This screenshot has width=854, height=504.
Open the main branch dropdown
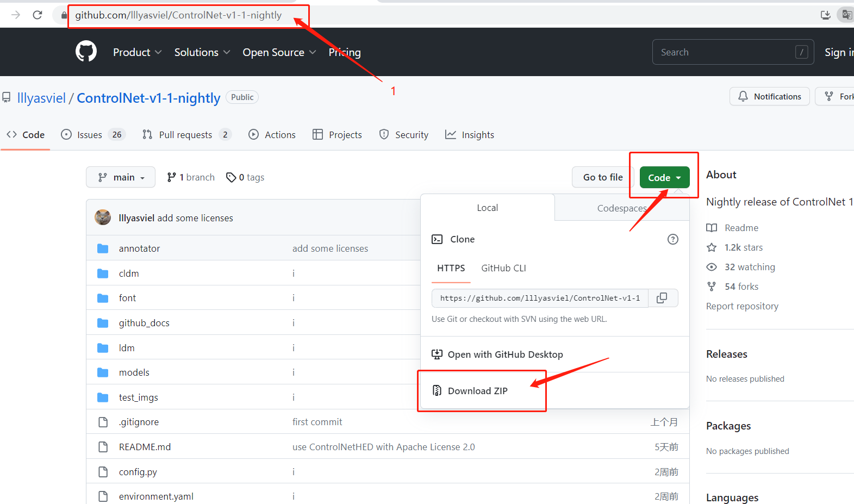(x=121, y=177)
